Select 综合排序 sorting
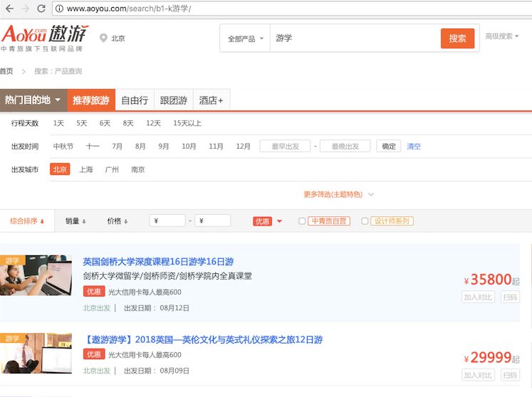Screen dimensions: 532x397 point(27,221)
